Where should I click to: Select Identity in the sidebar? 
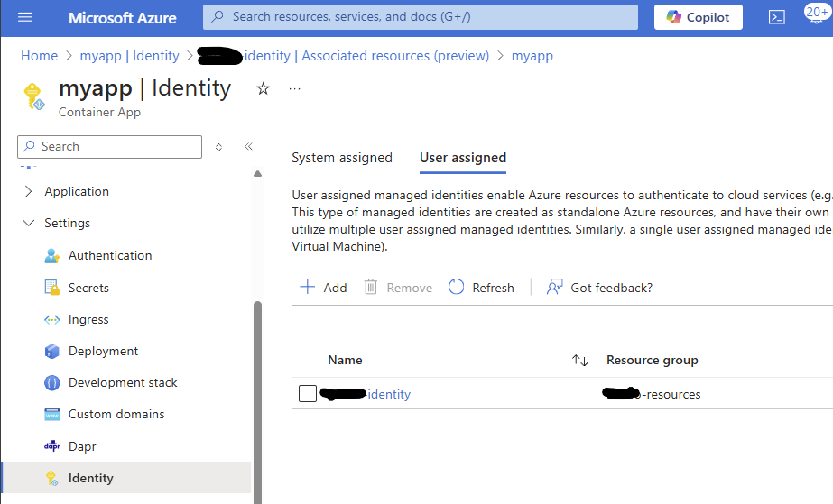(x=126, y=478)
